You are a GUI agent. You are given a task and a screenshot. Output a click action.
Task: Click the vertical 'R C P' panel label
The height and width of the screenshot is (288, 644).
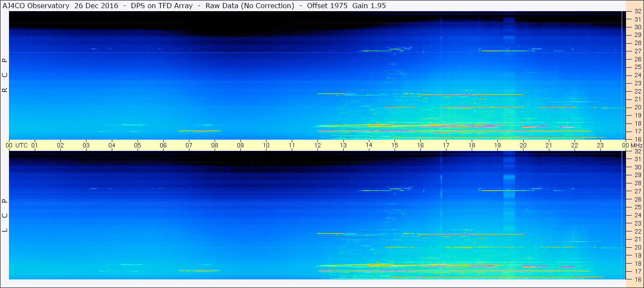pyautogui.click(x=5, y=75)
